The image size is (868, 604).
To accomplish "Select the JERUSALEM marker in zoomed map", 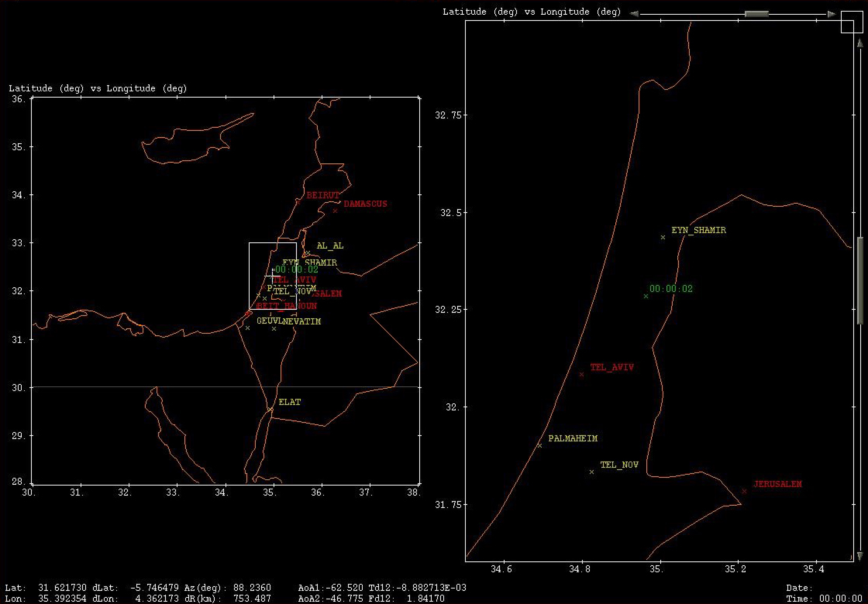I will (x=744, y=491).
